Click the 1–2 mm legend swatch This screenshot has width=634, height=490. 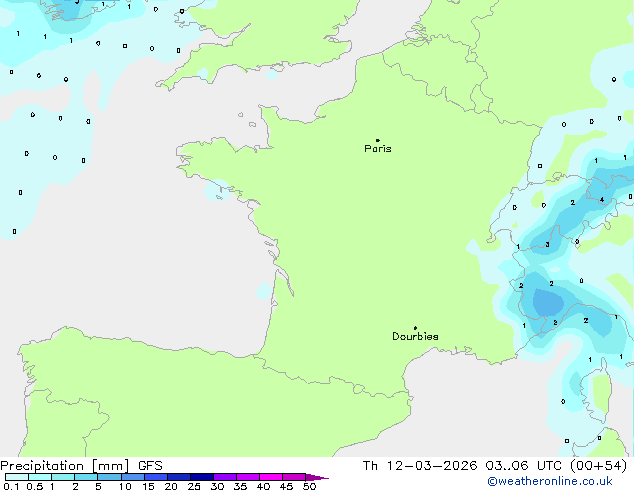click(63, 477)
